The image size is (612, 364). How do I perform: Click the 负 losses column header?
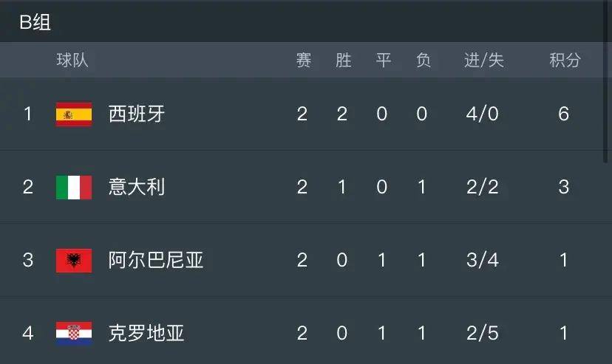[x=423, y=61]
